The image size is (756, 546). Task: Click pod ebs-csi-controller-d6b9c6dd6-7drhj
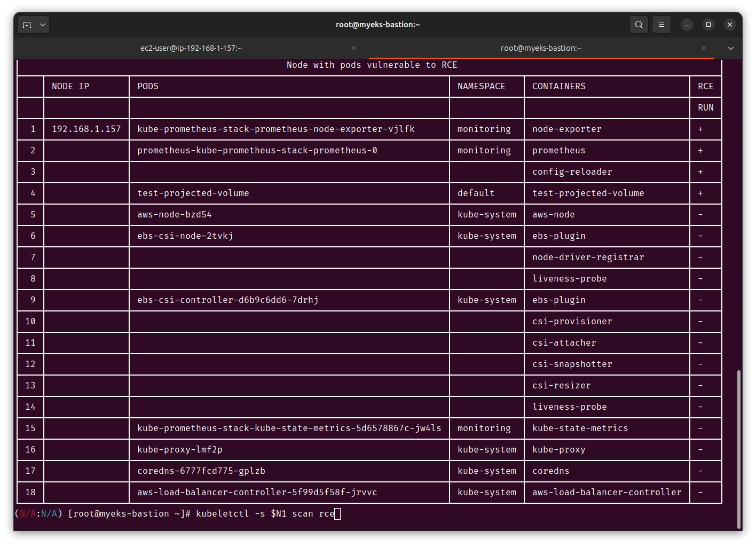pyautogui.click(x=228, y=300)
